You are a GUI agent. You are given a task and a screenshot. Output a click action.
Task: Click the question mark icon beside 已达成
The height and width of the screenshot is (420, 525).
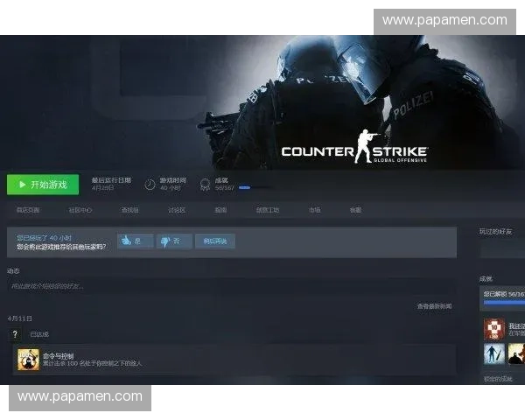tap(14, 334)
